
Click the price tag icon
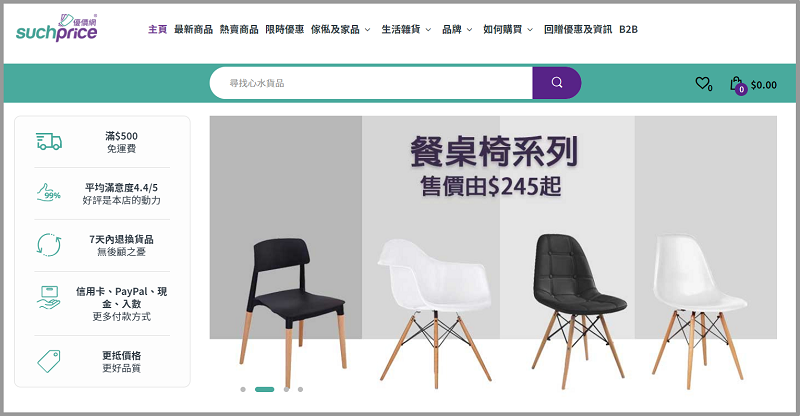[48, 361]
